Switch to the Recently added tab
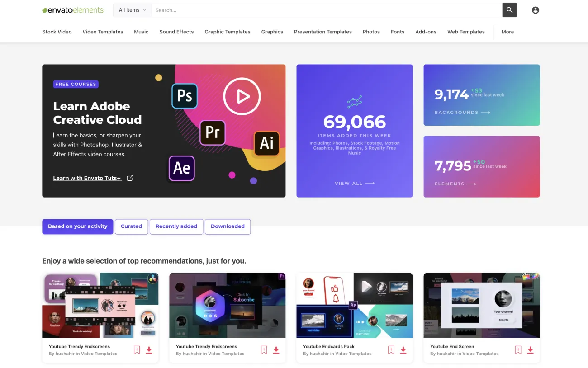 176,226
